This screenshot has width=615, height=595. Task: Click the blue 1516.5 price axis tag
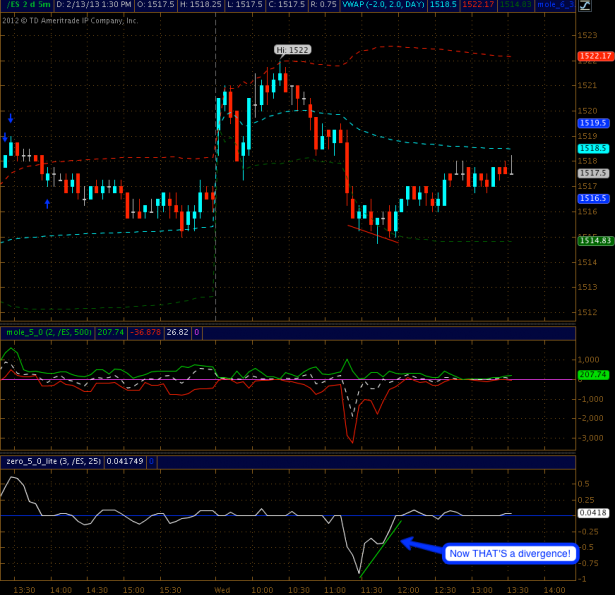click(x=593, y=198)
